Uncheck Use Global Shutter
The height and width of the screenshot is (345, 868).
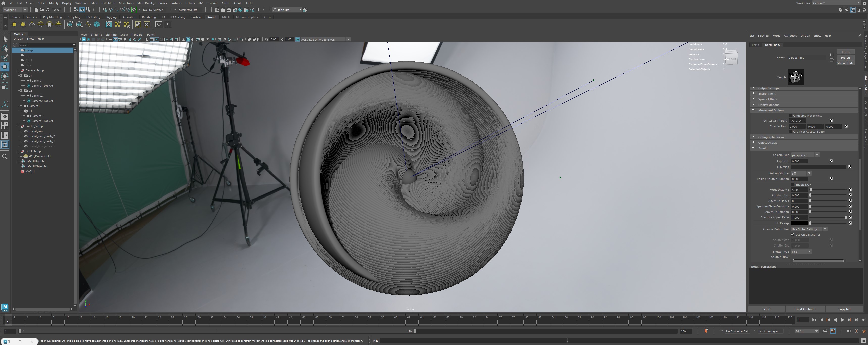pos(792,235)
